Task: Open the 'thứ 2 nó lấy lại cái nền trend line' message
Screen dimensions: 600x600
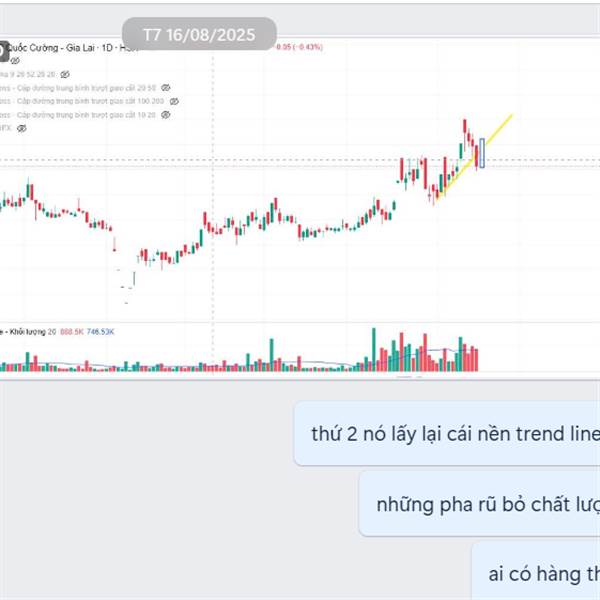Action: coord(447,434)
